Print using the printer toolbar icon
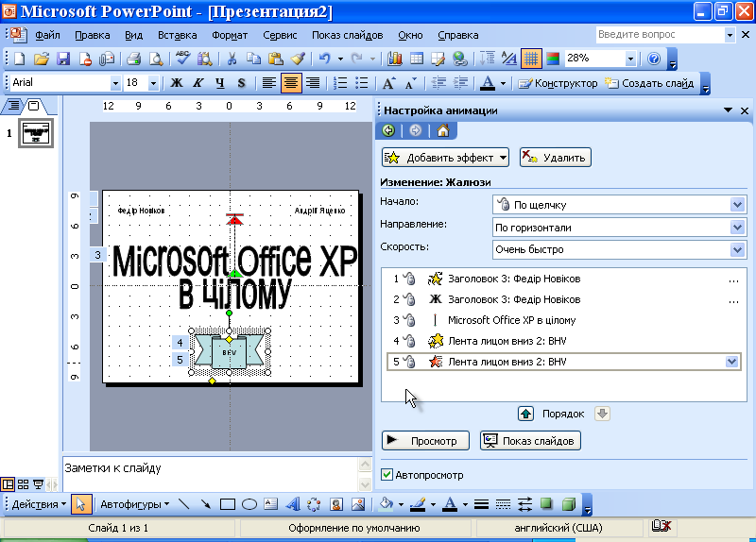 tap(133, 59)
